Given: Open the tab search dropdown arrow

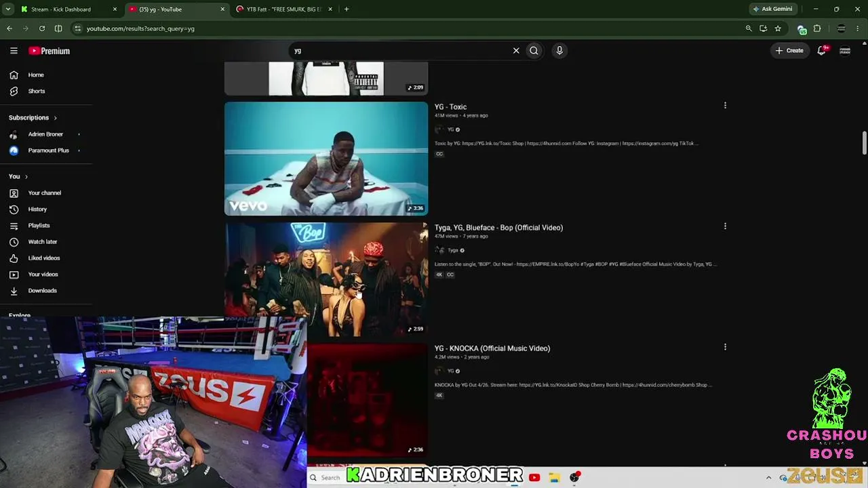Looking at the screenshot, I should coord(8,9).
